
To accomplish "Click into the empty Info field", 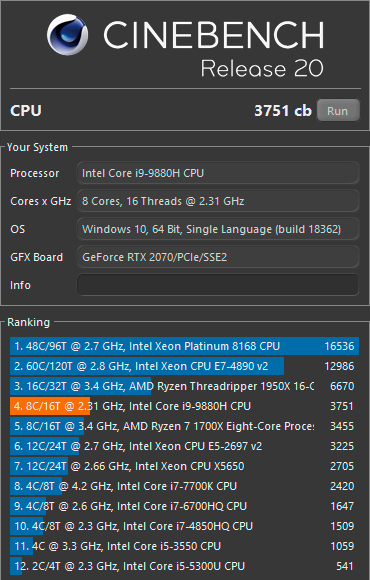I will 218,285.
